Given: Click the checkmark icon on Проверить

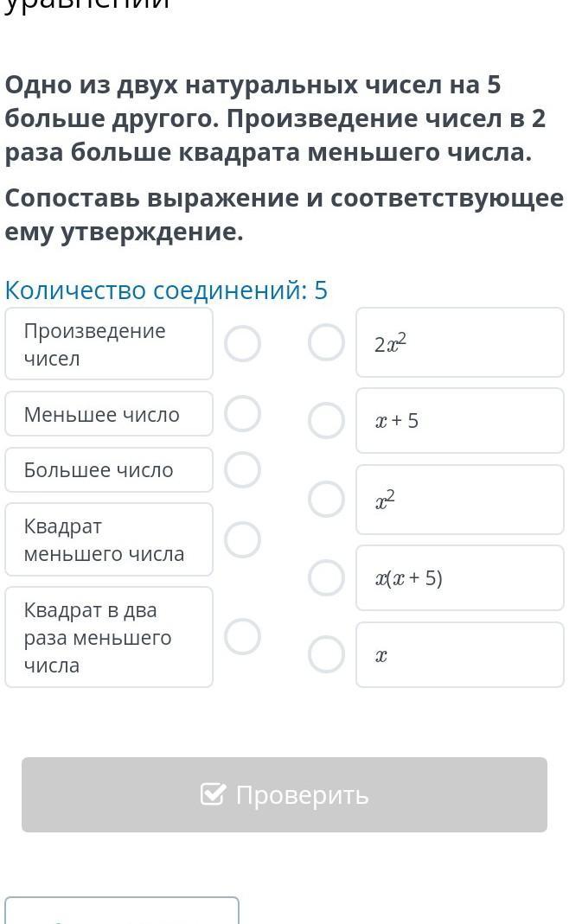Looking at the screenshot, I should (213, 794).
